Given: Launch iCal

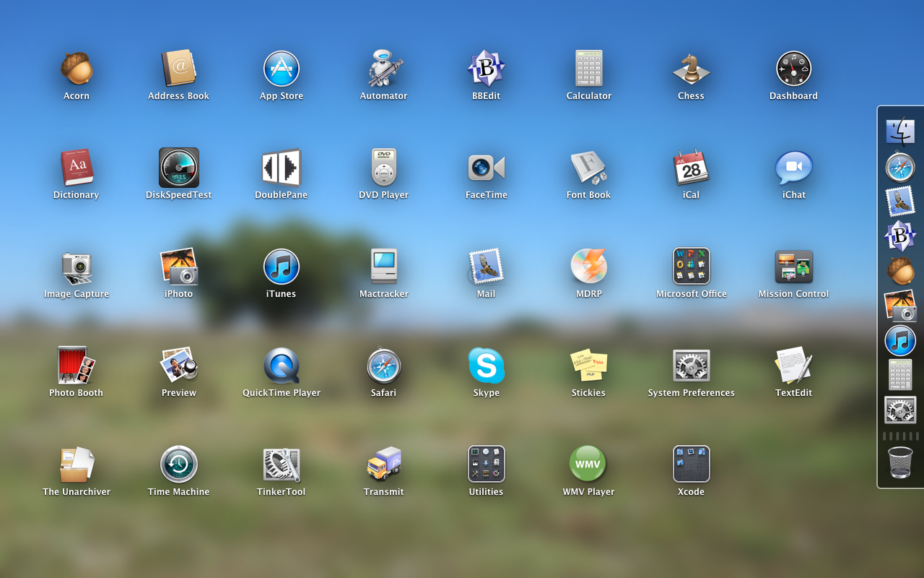Looking at the screenshot, I should point(691,168).
